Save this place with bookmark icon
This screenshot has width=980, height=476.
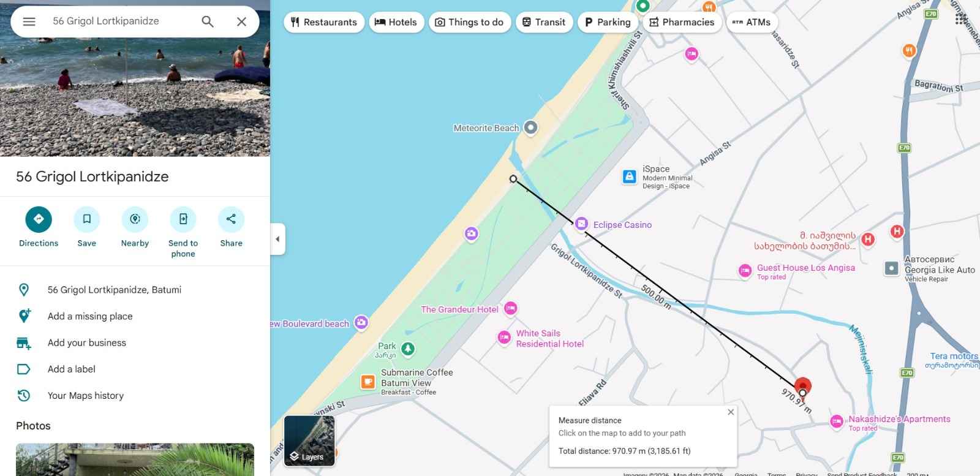coord(87,219)
